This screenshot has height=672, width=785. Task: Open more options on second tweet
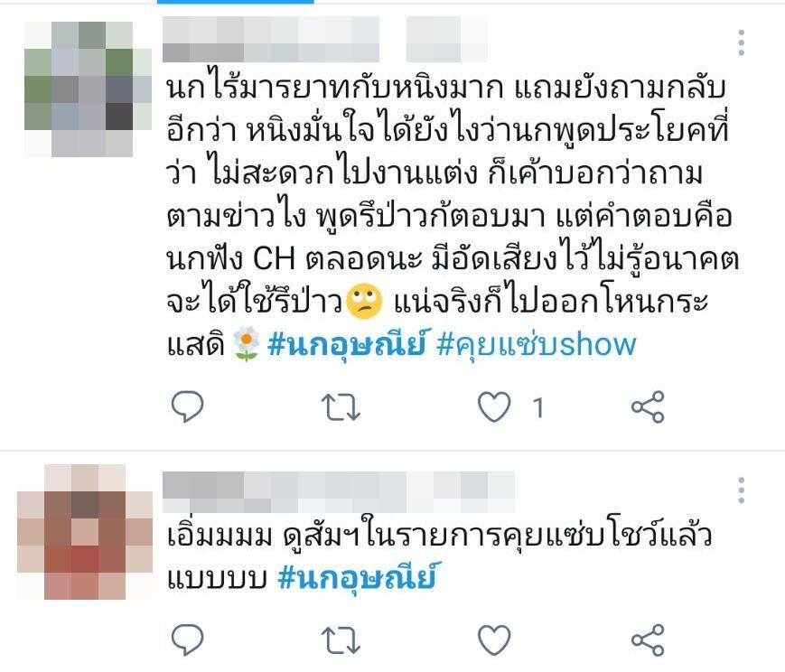pos(742,490)
